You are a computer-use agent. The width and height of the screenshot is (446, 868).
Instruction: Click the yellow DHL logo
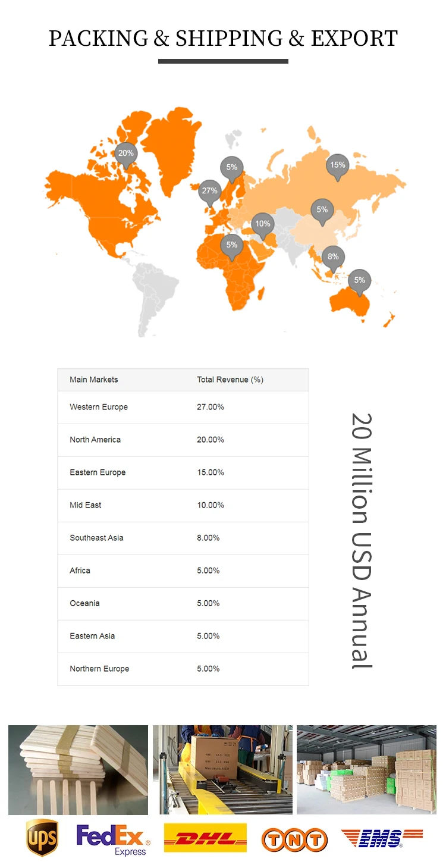coord(205,838)
